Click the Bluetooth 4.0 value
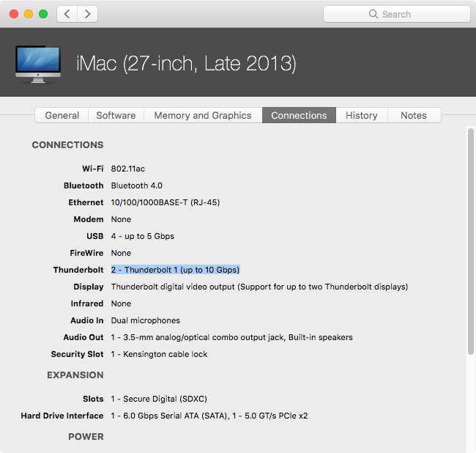Image resolution: width=476 pixels, height=453 pixels. coord(137,185)
